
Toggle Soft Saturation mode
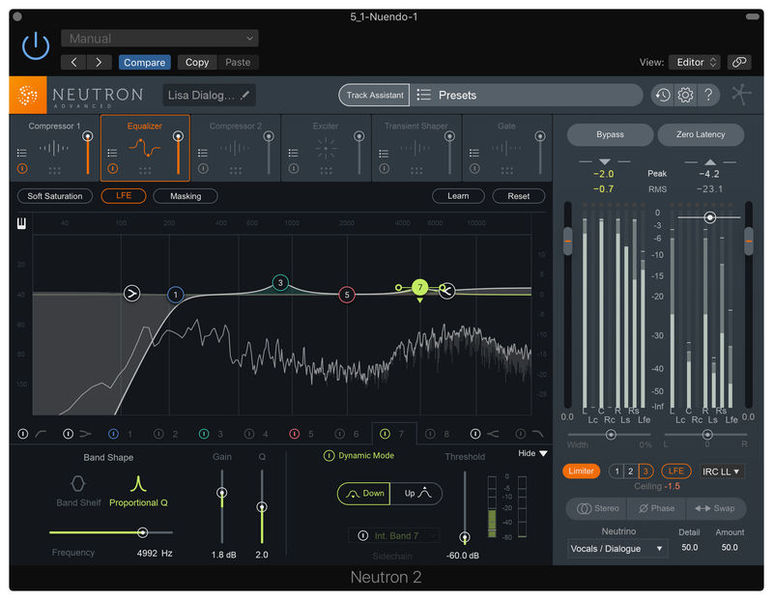(55, 196)
